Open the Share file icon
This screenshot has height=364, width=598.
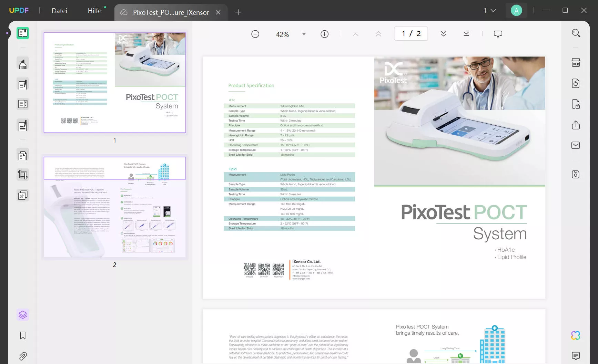tap(576, 125)
